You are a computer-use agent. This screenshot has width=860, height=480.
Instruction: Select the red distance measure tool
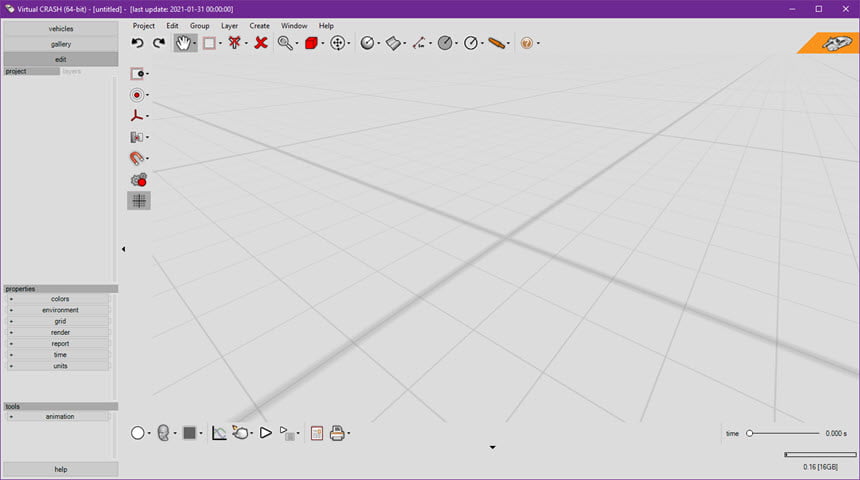tap(419, 43)
